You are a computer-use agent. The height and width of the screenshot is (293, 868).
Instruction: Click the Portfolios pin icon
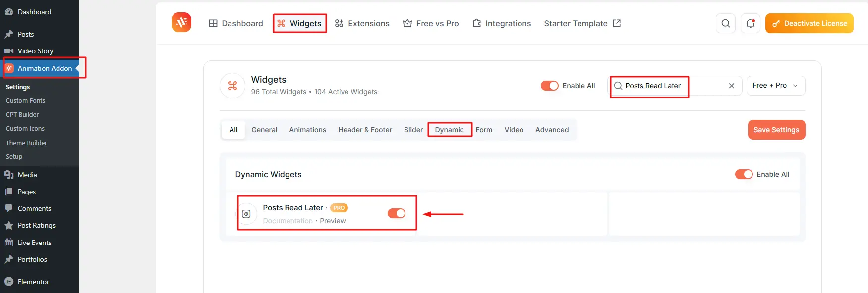9,259
